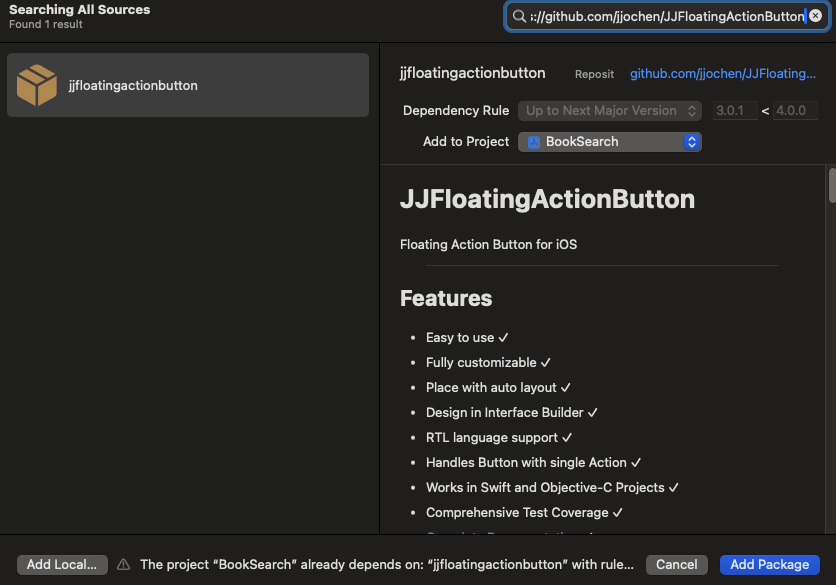Viewport: 836px width, 585px height.
Task: Click the 3.0.1 minimum version field
Action: click(x=735, y=110)
